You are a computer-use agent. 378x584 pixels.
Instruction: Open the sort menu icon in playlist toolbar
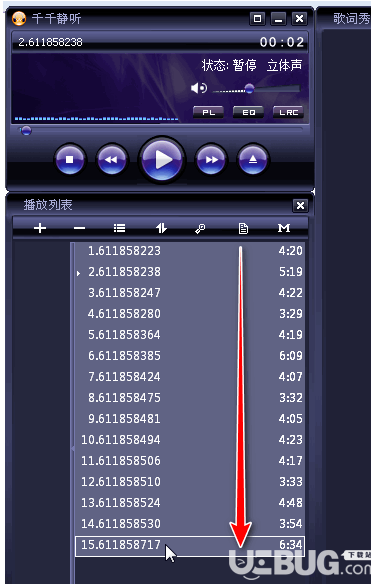161,228
